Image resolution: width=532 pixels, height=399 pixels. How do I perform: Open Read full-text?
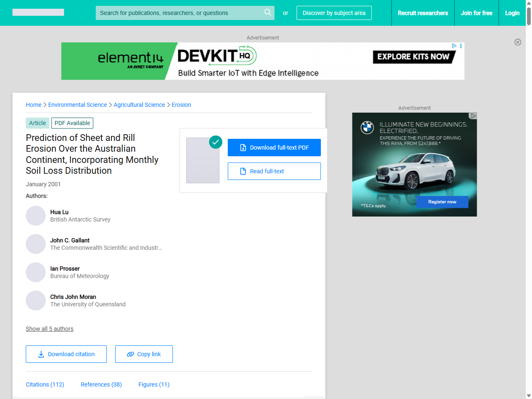[274, 171]
